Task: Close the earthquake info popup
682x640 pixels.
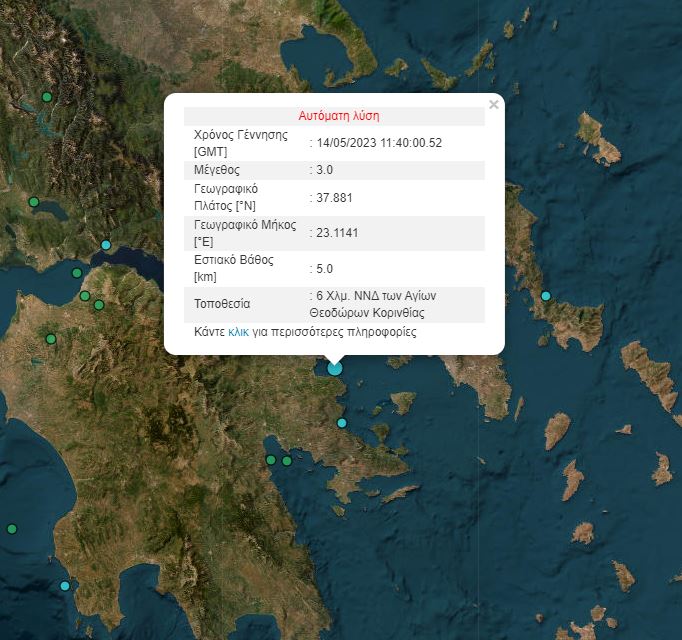Action: 493,104
